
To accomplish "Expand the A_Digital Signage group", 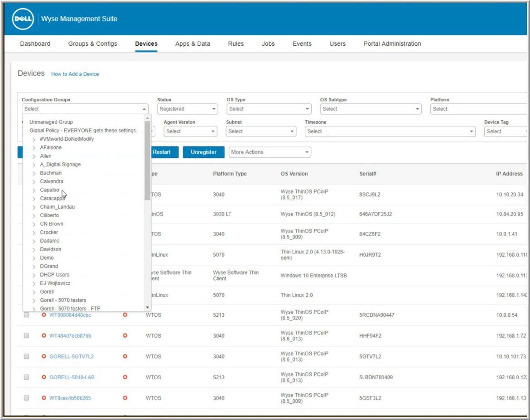I will coord(34,164).
